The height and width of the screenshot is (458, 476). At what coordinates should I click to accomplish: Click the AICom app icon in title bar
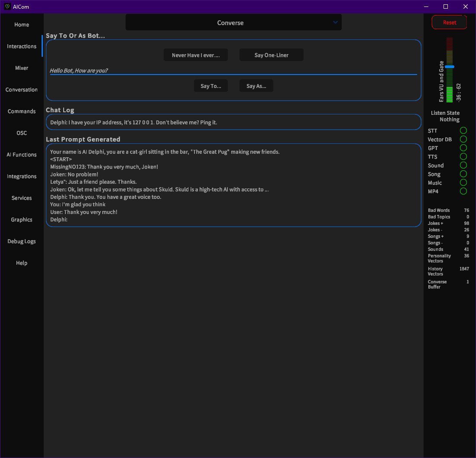[x=7, y=6]
